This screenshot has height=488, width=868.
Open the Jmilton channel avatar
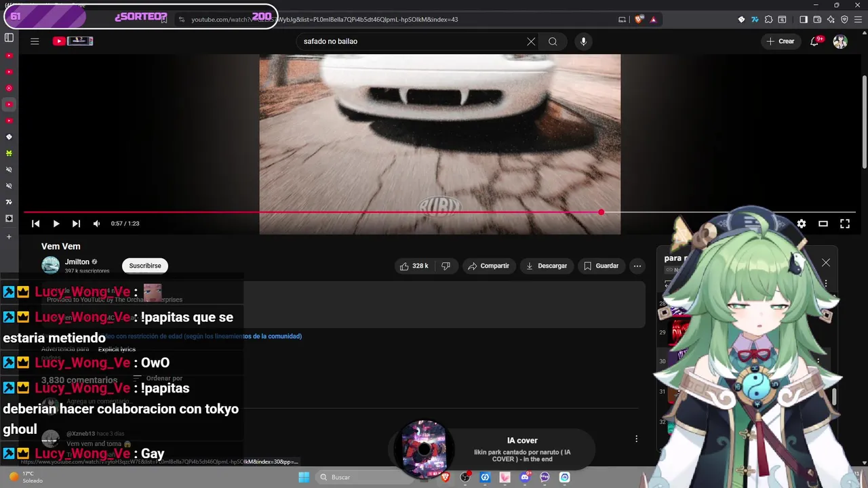pos(51,266)
